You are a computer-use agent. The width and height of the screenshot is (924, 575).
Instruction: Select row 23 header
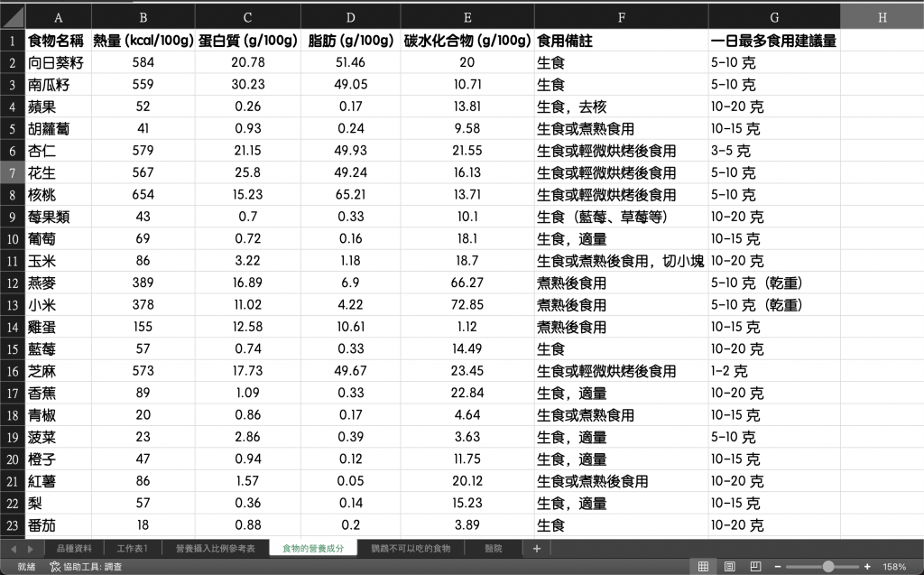click(x=13, y=525)
